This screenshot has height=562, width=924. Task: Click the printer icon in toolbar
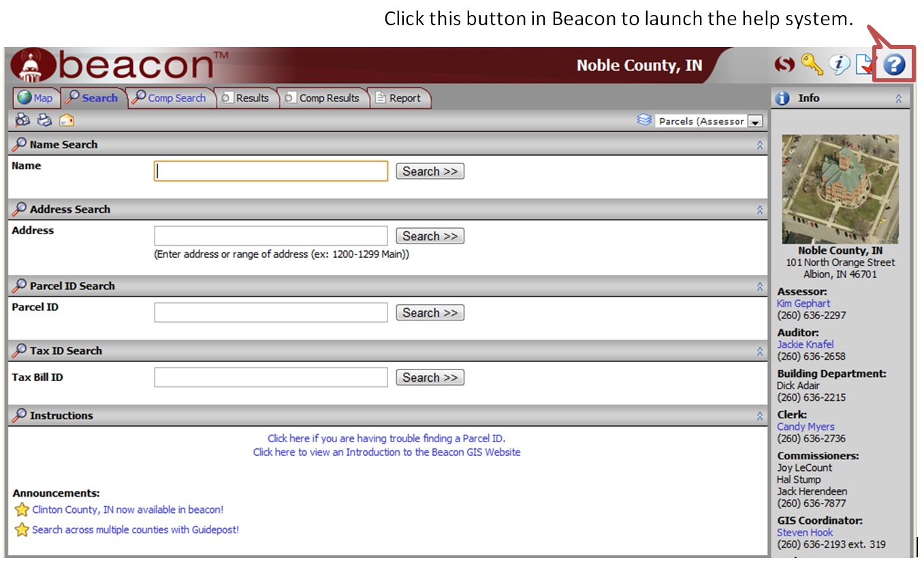point(44,120)
